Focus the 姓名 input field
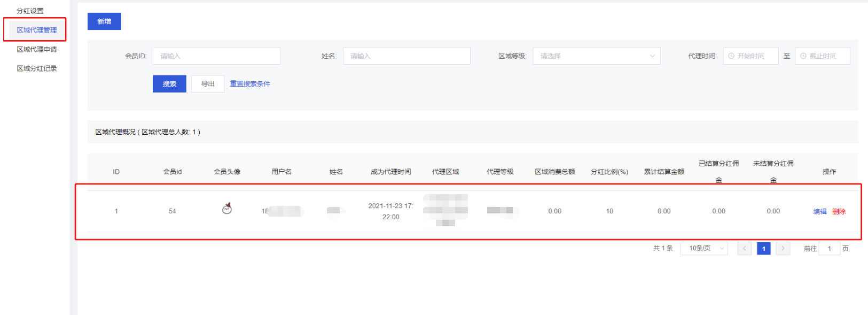The image size is (868, 315). (406, 56)
